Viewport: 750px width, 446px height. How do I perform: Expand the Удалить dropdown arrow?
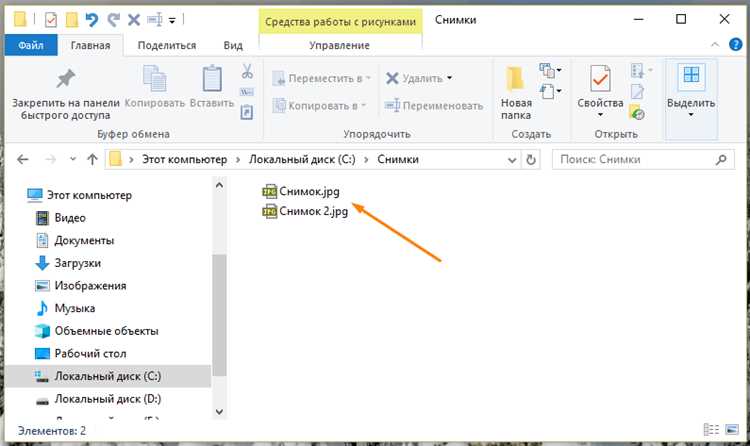click(450, 78)
